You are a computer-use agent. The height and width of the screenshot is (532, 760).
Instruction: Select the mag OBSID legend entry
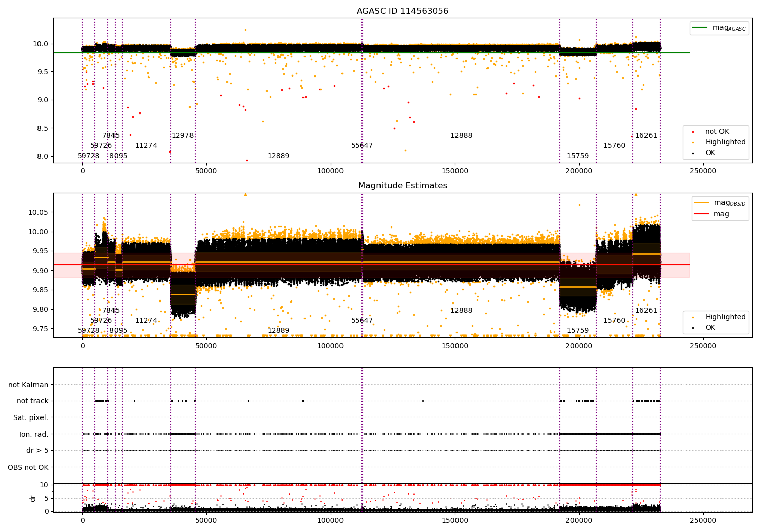point(719,203)
